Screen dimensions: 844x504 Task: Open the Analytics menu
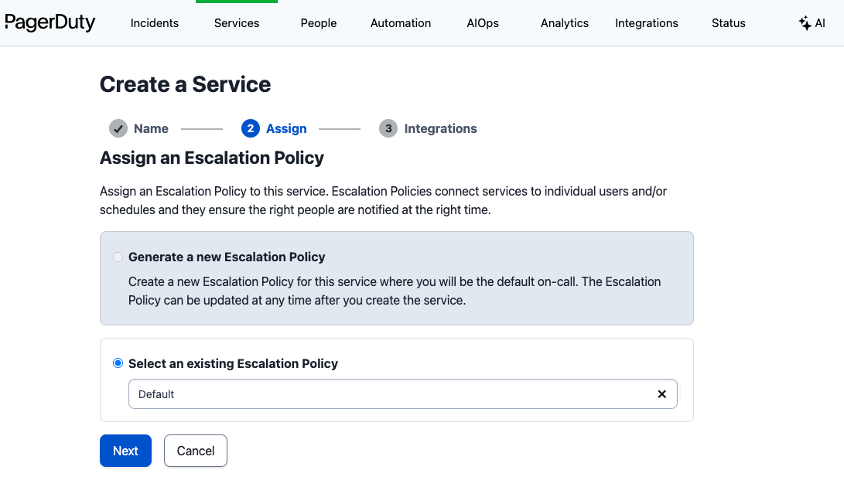[x=565, y=23]
